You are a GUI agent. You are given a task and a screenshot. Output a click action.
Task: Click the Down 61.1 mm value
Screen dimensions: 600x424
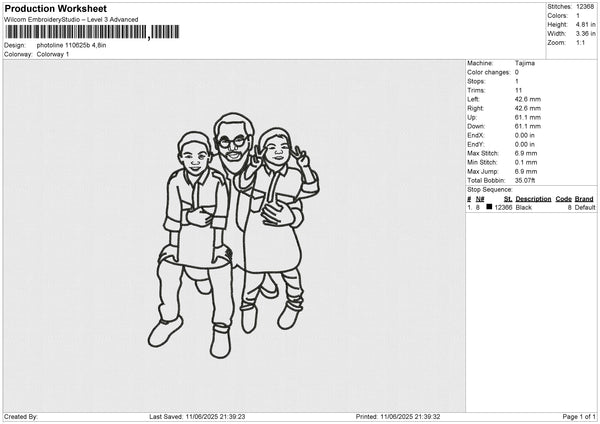tap(528, 126)
